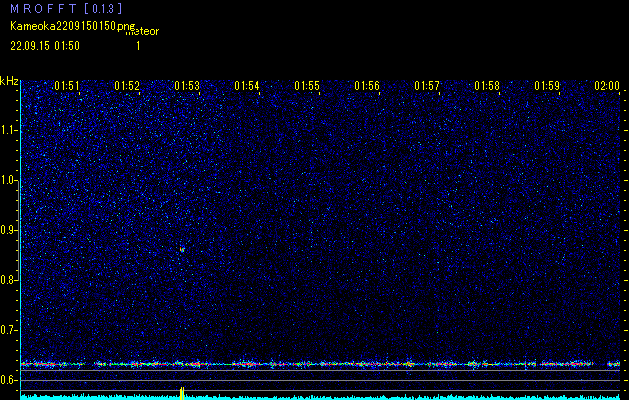Viewport: 629px width, 400px height.
Task: Click the 0.8 kHz frequency label
Action: pos(8,280)
